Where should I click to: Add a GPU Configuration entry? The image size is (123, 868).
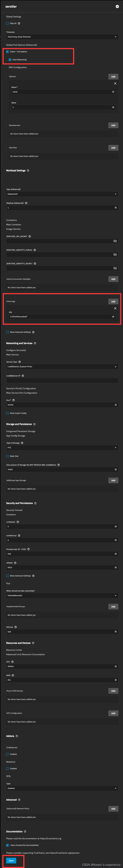click(x=113, y=713)
